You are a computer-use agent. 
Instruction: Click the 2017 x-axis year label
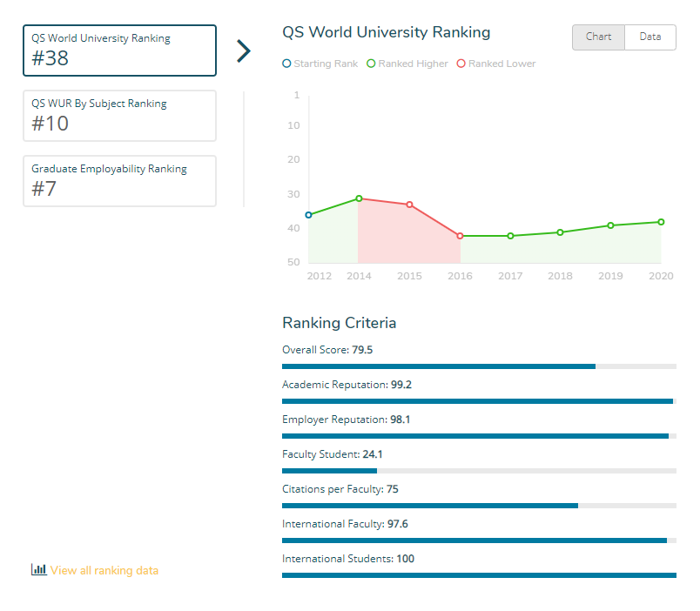(x=511, y=276)
